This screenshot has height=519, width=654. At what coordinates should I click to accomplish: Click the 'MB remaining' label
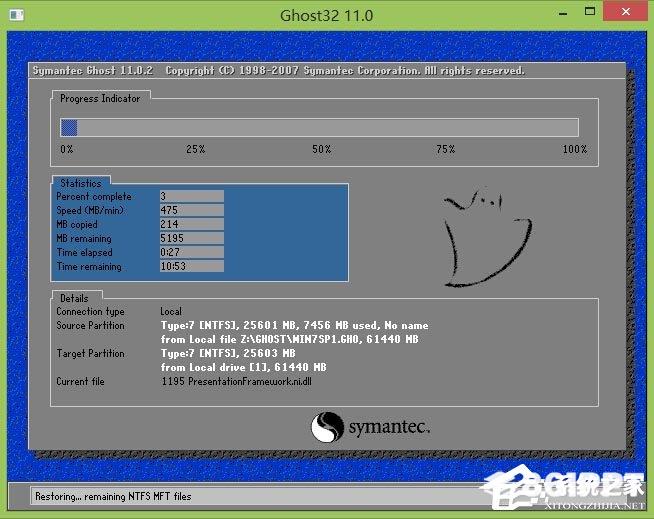84,239
